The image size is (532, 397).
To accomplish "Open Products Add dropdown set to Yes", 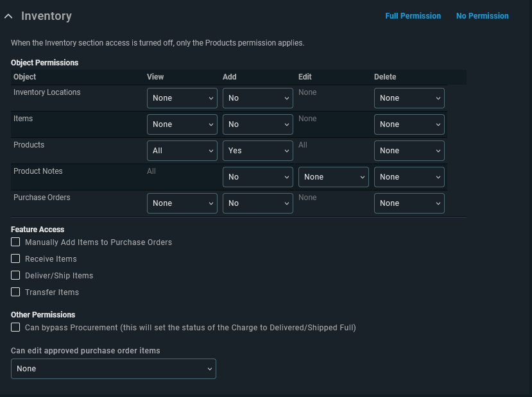I will [x=258, y=151].
